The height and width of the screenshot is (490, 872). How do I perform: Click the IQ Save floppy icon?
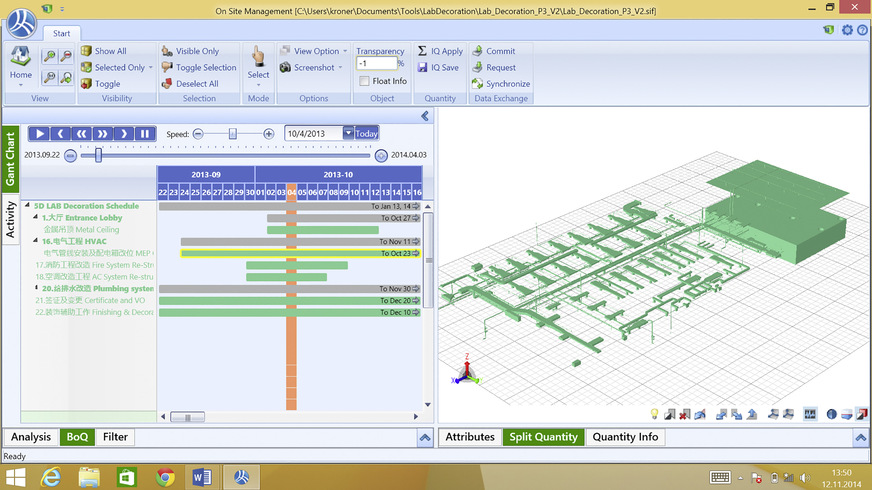(422, 68)
